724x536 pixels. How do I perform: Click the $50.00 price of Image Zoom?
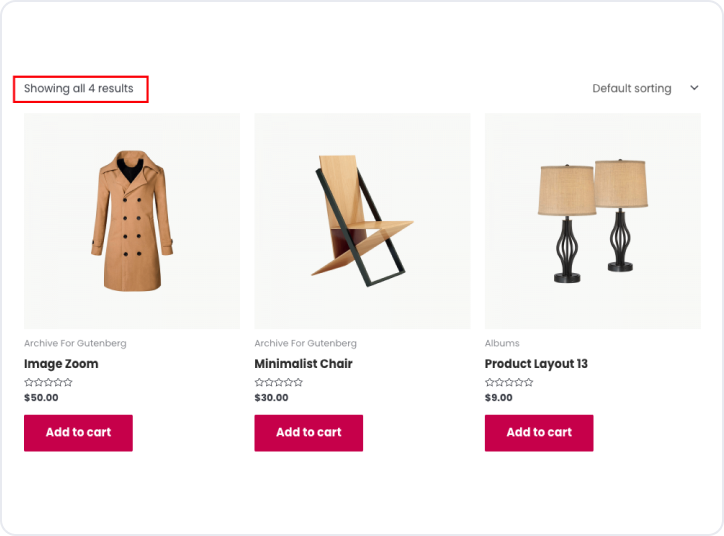[x=41, y=398]
